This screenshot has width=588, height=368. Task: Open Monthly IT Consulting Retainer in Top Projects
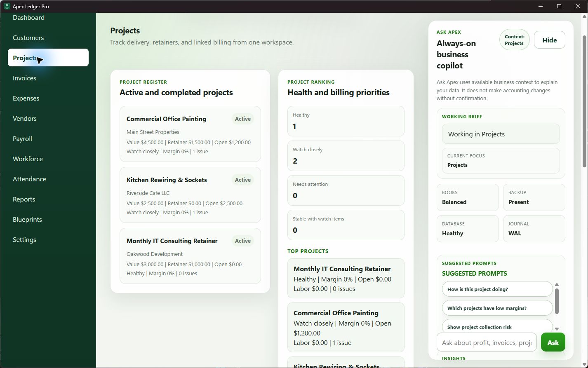pos(346,279)
